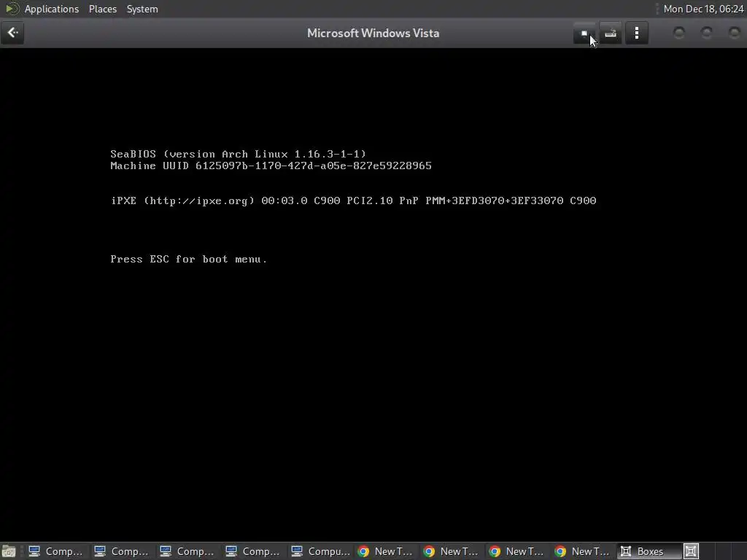This screenshot has width=747, height=560.
Task: Click the Microsoft Windows Vista title
Action: pyautogui.click(x=373, y=33)
